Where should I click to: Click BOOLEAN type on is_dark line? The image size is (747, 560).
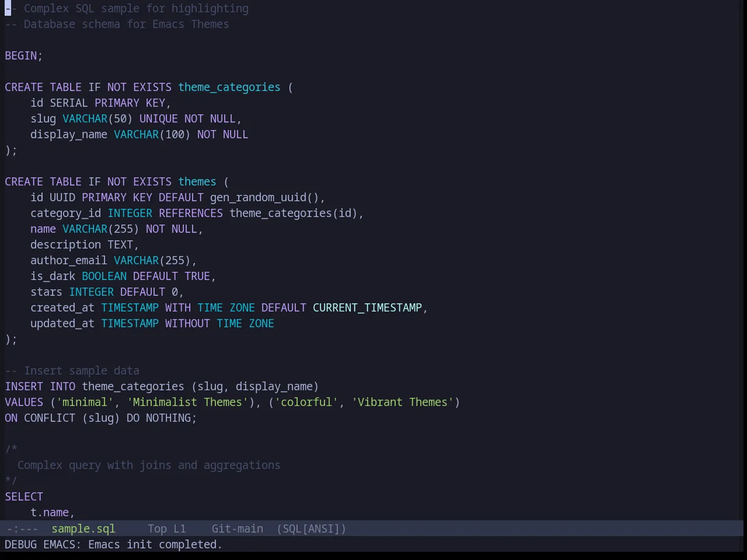coord(104,276)
